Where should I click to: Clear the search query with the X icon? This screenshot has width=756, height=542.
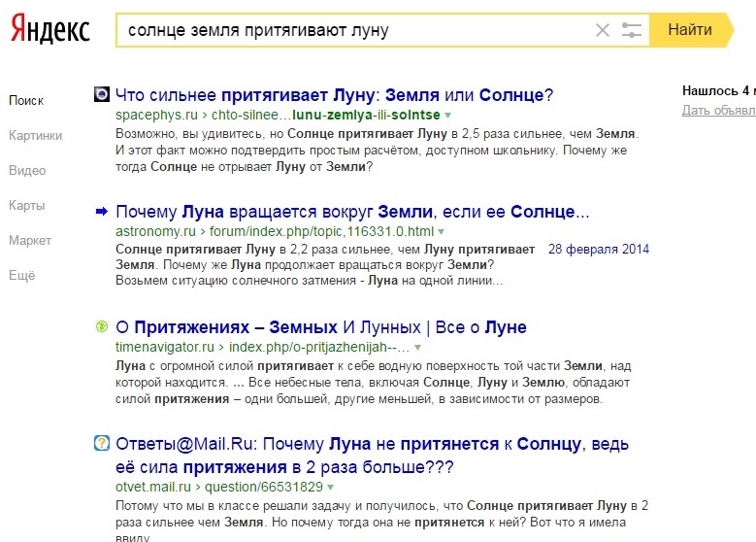click(603, 30)
